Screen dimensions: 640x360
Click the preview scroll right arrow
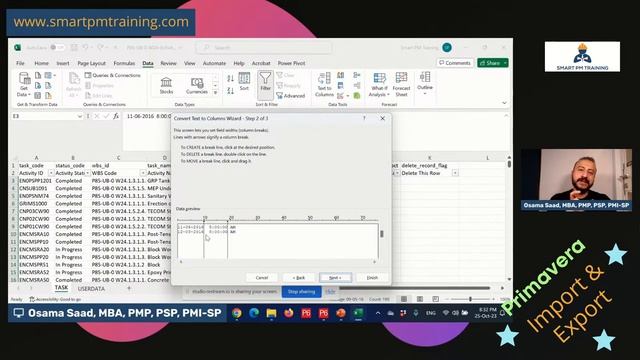coord(374,262)
